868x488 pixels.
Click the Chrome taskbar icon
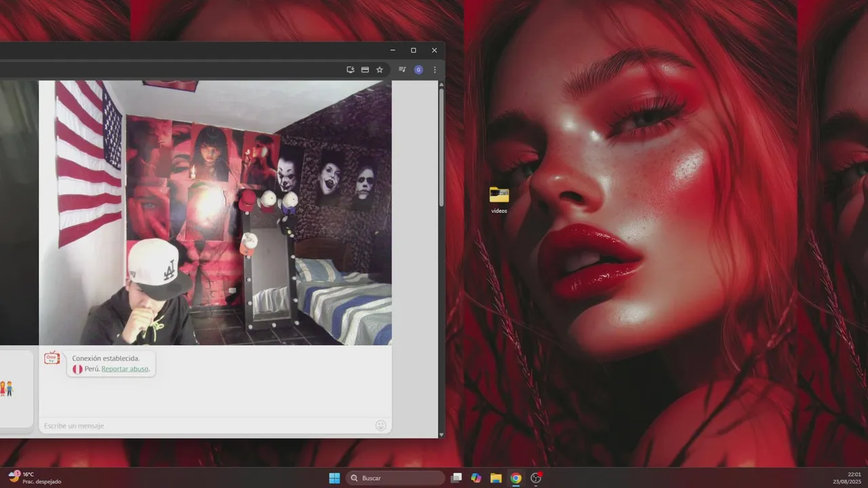[x=515, y=478]
